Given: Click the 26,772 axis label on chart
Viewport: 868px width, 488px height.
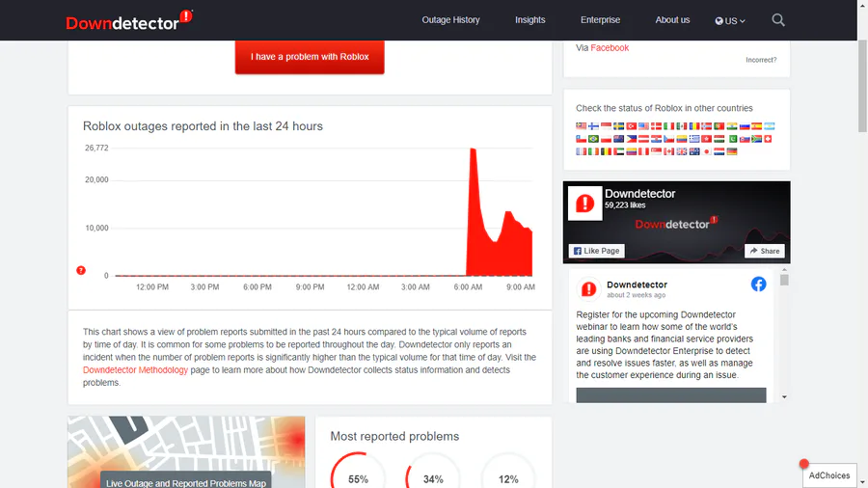Looking at the screenshot, I should click(x=96, y=148).
